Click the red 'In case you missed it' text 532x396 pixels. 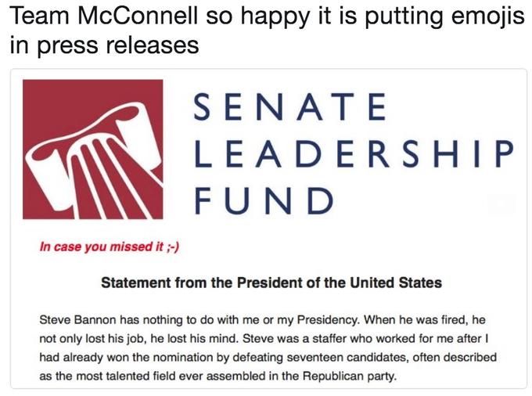(102, 247)
